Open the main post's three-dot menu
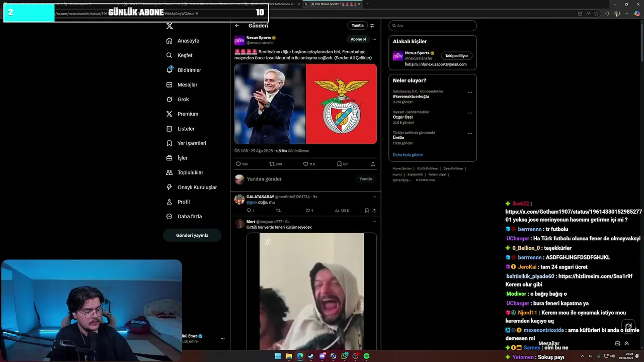The width and height of the screenshot is (644, 362). tap(374, 39)
